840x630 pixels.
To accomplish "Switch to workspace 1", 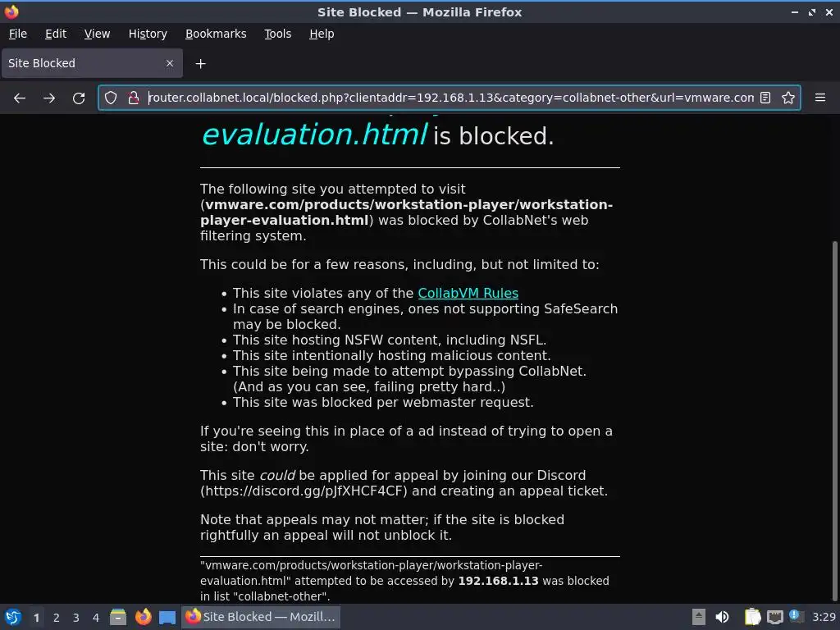I will (x=36, y=618).
